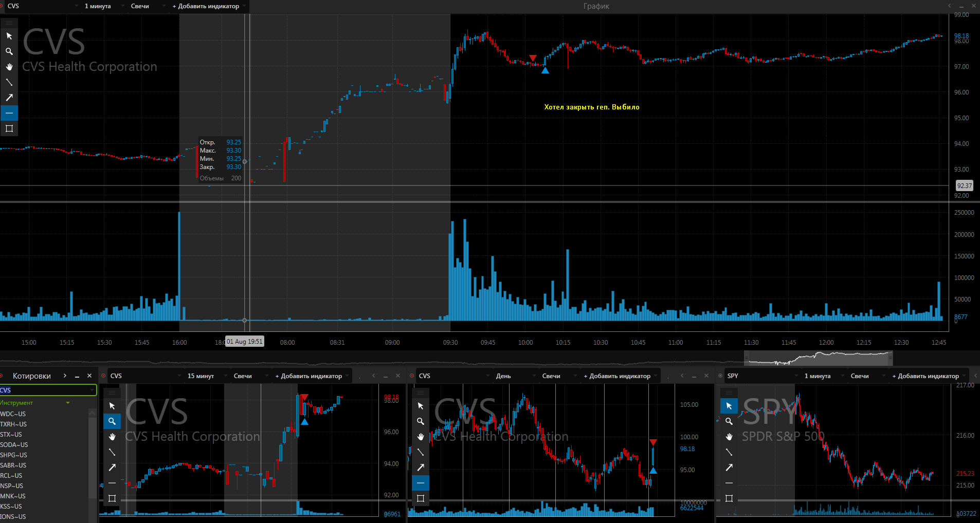Select rectangle tool in SPY chart
This screenshot has width=980, height=523.
[729, 498]
